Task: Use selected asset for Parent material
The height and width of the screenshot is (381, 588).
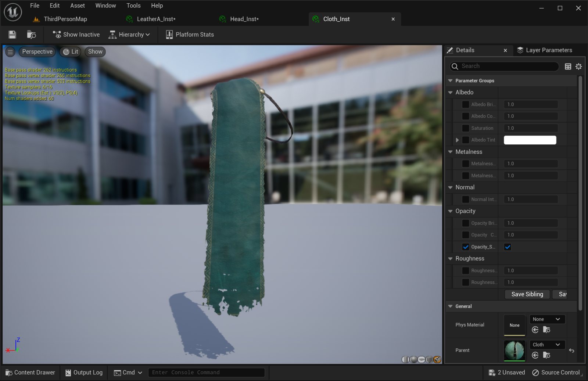Action: click(535, 355)
